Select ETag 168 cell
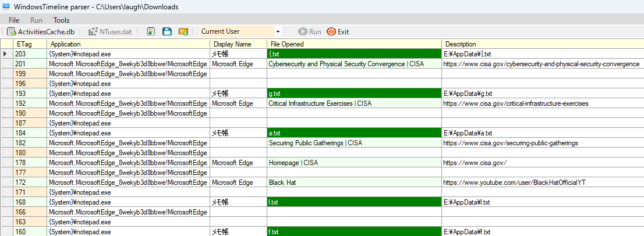The width and height of the screenshot is (644, 236). (30, 202)
